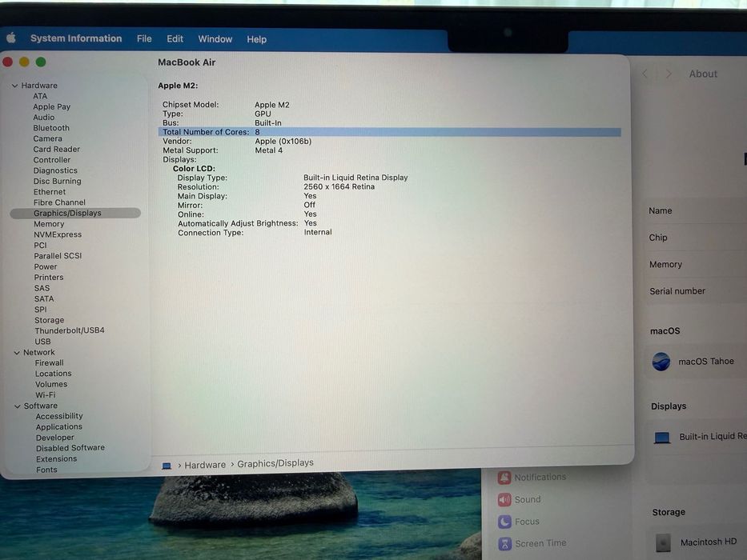Image resolution: width=747 pixels, height=560 pixels.
Task: Select Graphics/Displays in the sidebar
Action: pyautogui.click(x=75, y=214)
